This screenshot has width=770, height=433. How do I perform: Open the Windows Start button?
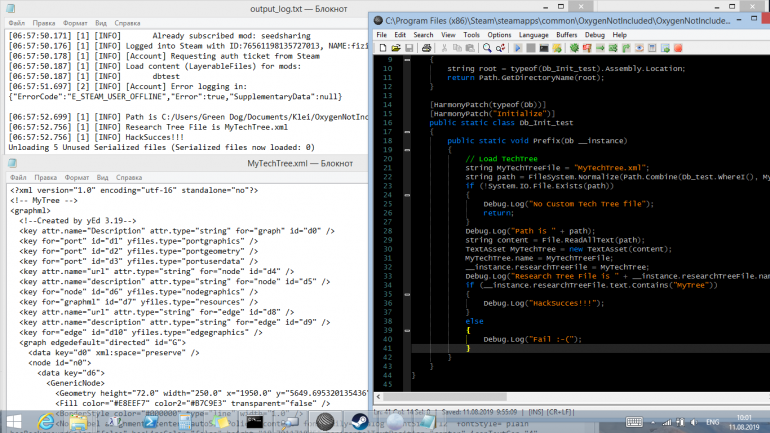(14, 422)
